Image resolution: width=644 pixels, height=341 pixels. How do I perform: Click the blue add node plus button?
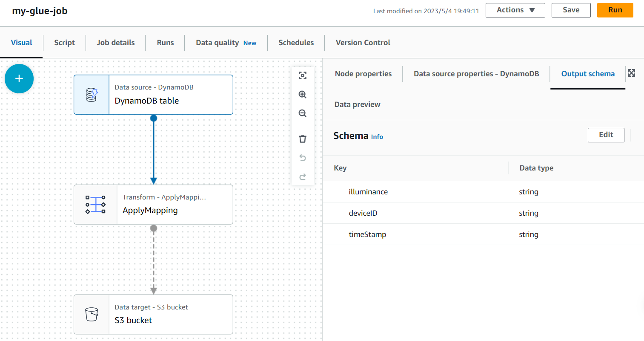click(19, 79)
